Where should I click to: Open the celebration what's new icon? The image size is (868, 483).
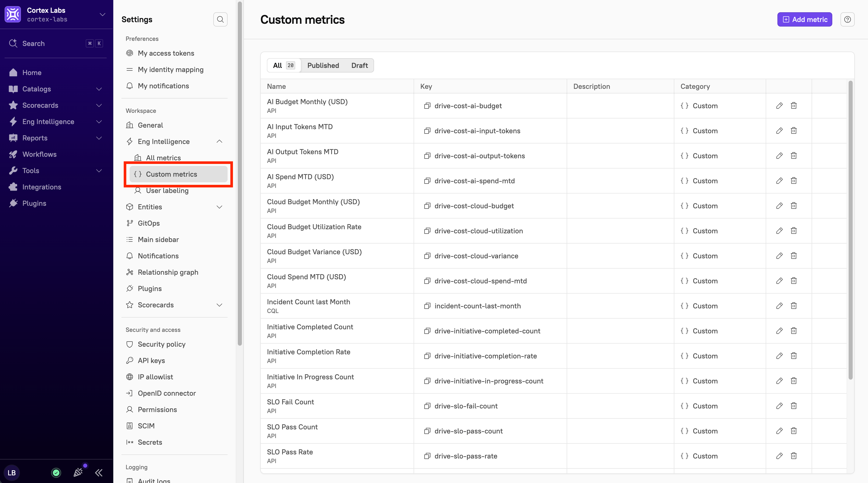(78, 473)
